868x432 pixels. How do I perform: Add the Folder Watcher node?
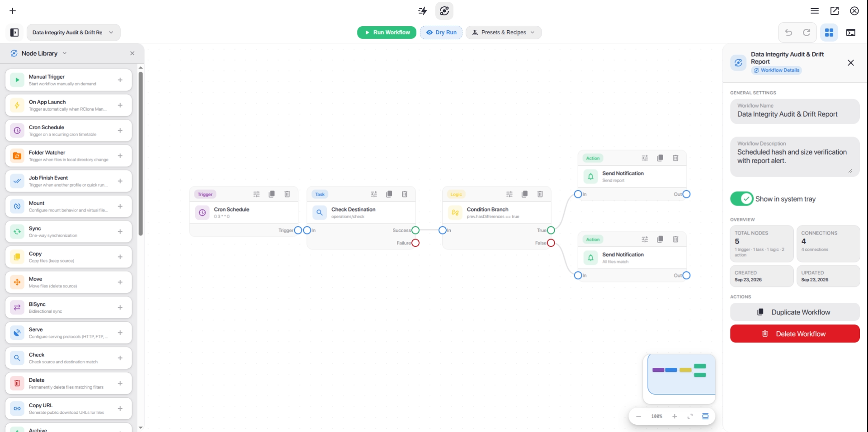pyautogui.click(x=120, y=156)
